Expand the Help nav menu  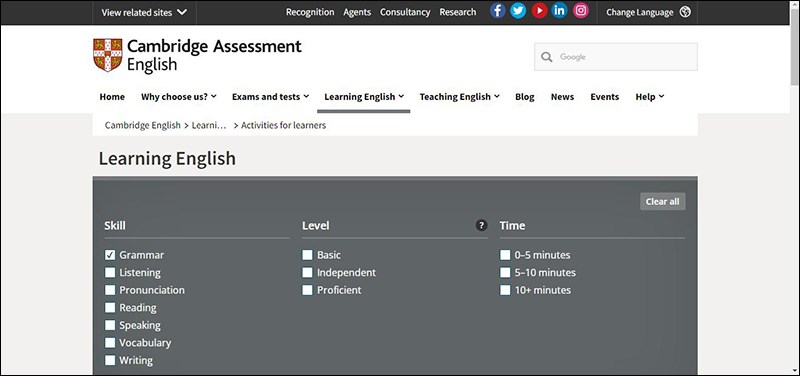[x=649, y=96]
